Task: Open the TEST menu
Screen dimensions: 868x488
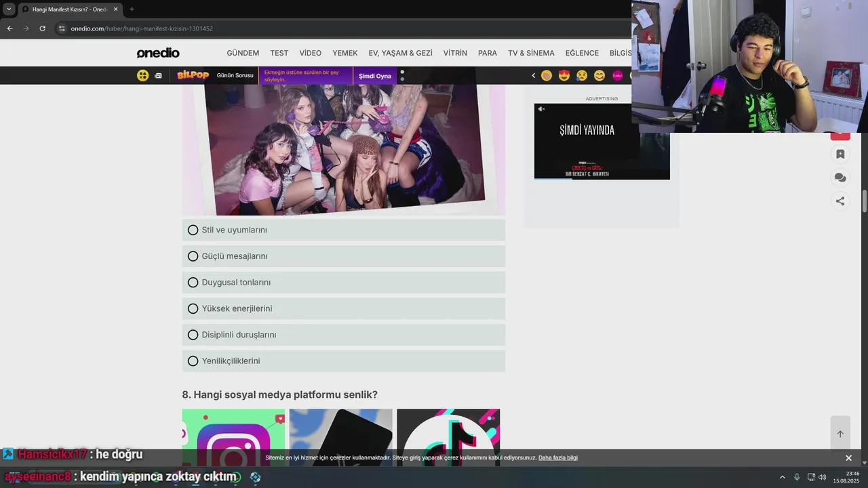Action: (x=279, y=53)
